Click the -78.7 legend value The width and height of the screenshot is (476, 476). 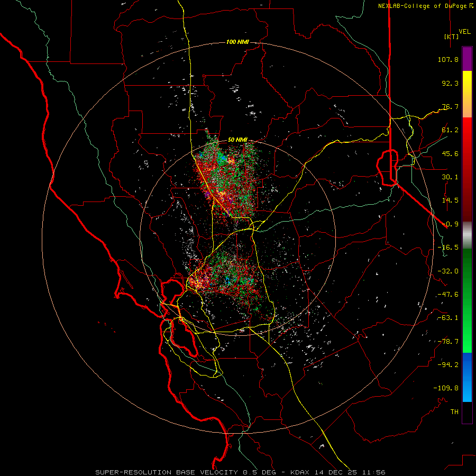[x=448, y=342]
